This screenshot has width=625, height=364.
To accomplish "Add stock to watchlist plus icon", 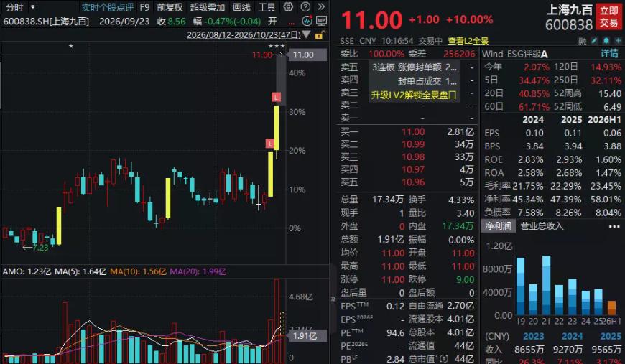I will coord(618,41).
